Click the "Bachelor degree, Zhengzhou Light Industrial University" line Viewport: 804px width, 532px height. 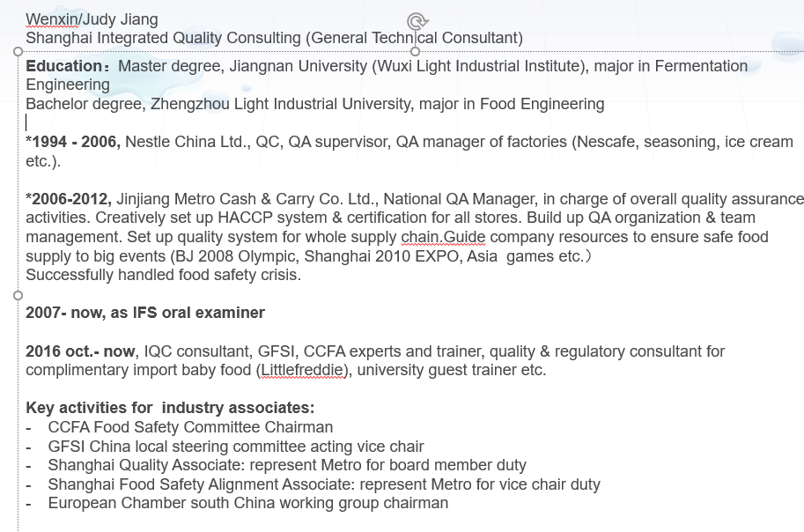click(x=314, y=104)
